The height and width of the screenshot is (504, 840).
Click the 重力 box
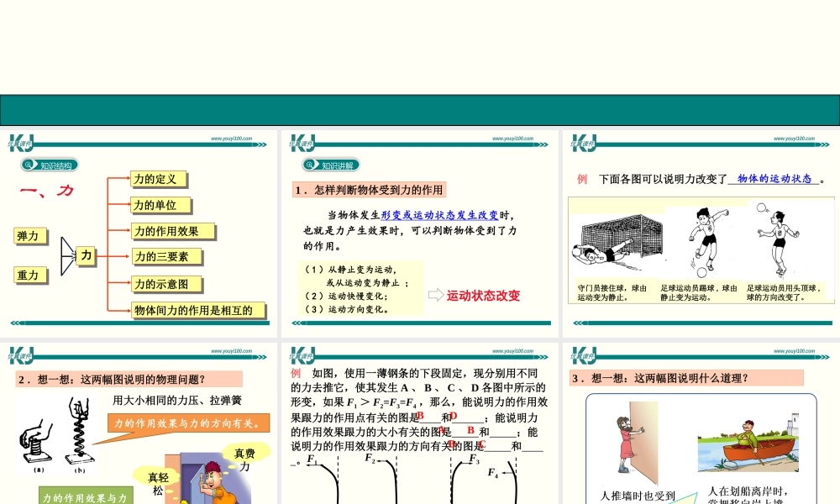click(x=30, y=276)
